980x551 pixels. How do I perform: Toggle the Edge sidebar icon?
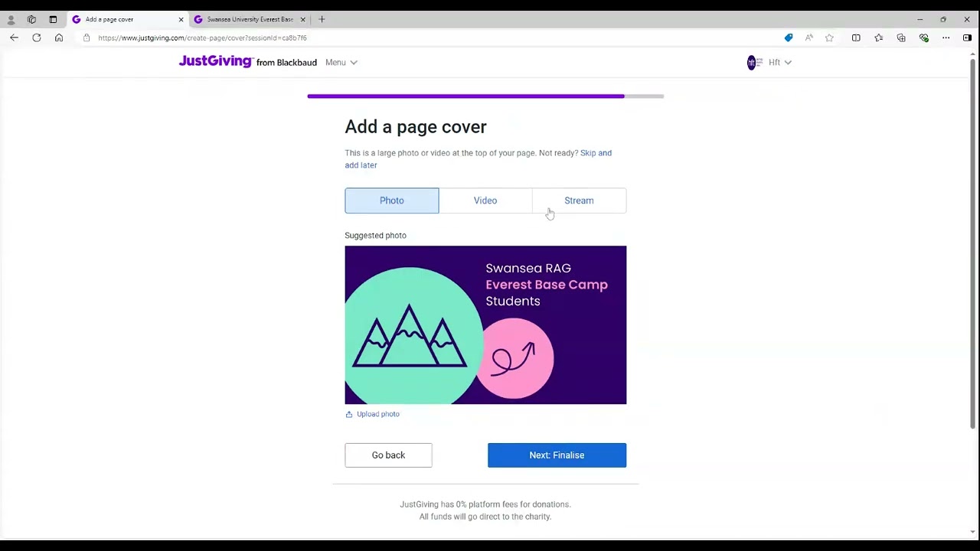click(x=967, y=37)
